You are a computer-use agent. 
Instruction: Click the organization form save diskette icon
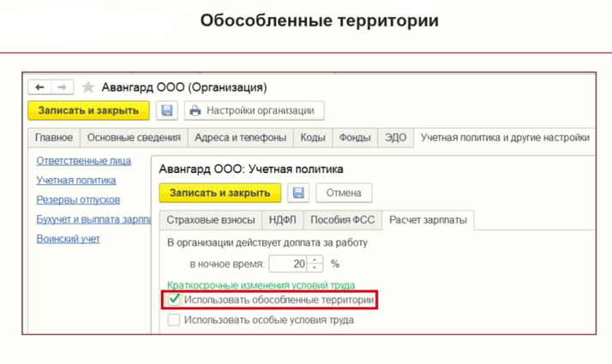[x=167, y=110]
